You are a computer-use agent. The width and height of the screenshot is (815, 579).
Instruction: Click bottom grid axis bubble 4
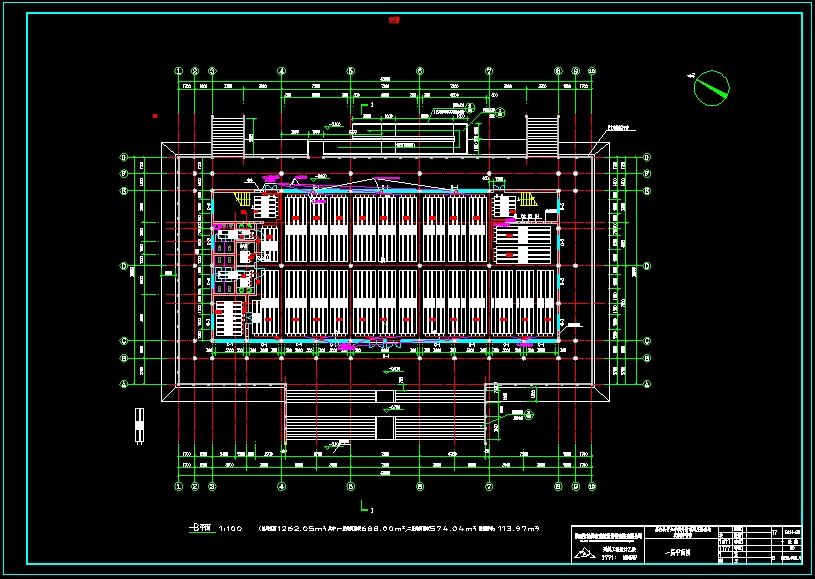[282, 487]
